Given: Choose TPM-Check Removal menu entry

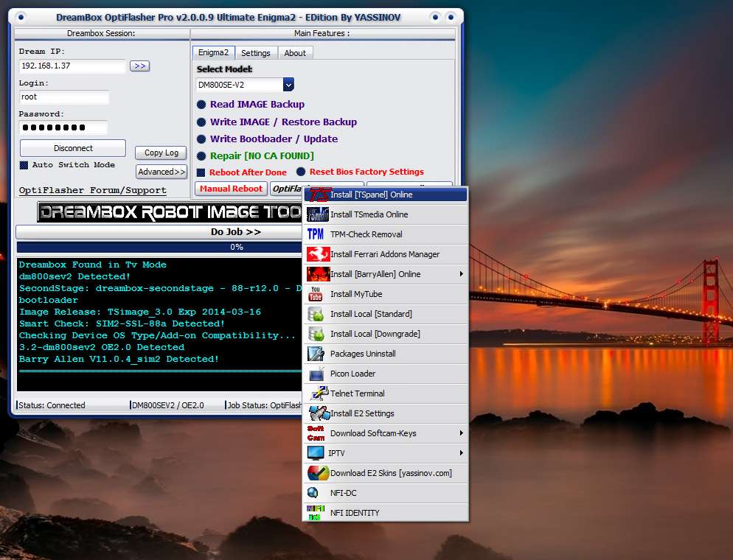Looking at the screenshot, I should click(386, 234).
